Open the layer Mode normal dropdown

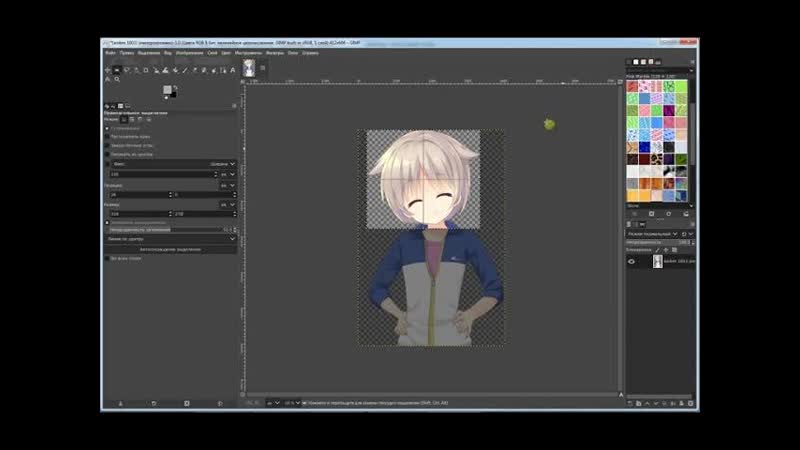[653, 234]
